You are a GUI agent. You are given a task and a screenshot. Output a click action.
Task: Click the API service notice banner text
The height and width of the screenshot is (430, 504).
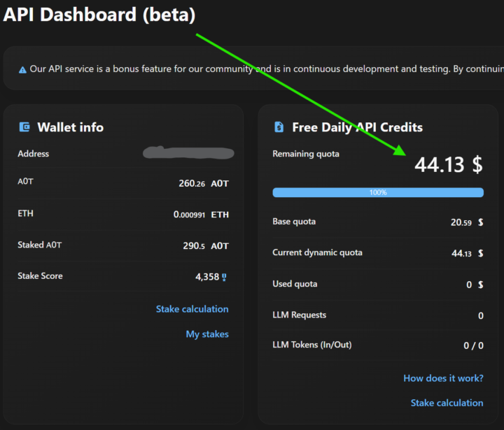267,69
